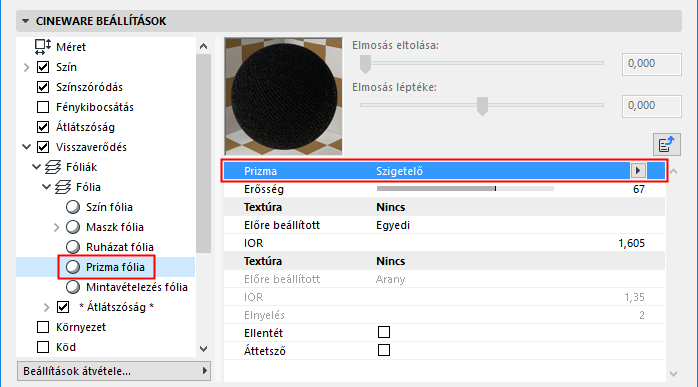The image size is (698, 387).
Task: Open Beállítások átvétele... menu button
Action: click(114, 371)
